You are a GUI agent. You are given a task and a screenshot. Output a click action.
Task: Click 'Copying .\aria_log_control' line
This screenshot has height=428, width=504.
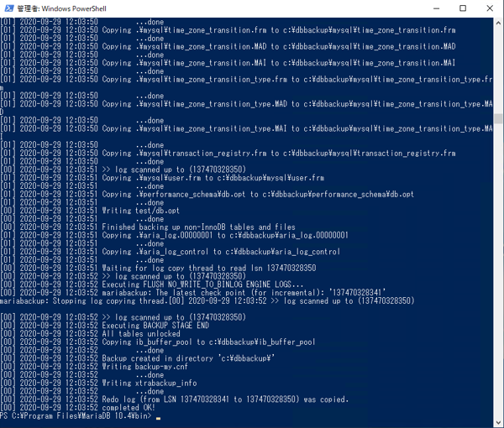pos(170,252)
